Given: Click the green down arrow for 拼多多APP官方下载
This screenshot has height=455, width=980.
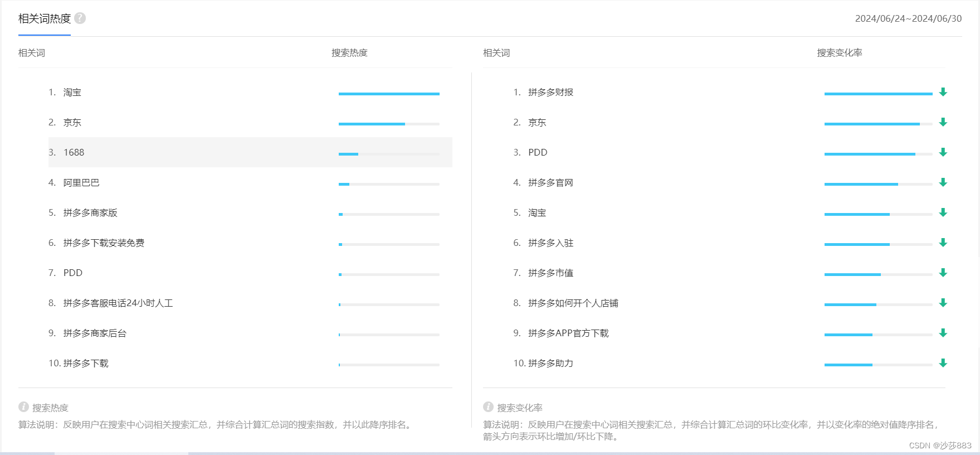Looking at the screenshot, I should click(943, 333).
